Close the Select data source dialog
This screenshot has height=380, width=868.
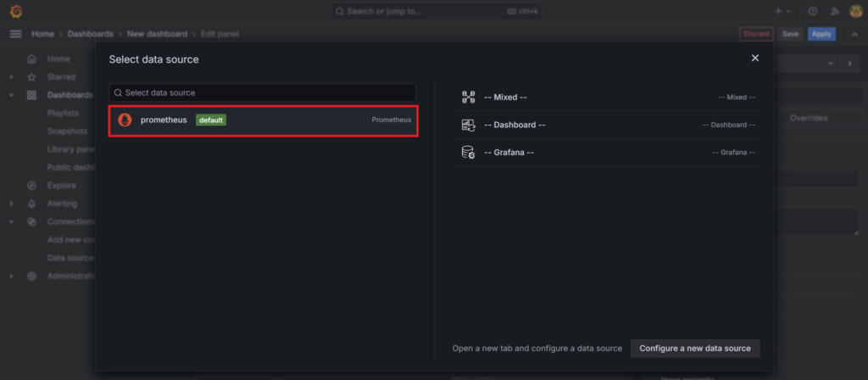(x=755, y=59)
